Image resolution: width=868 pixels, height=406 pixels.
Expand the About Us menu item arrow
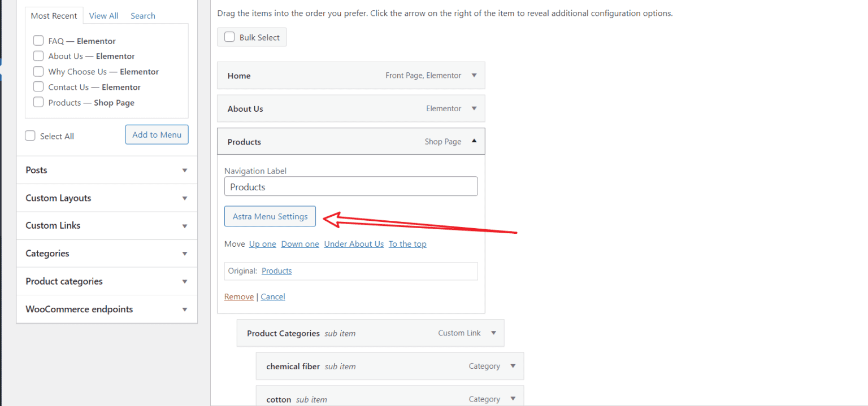[474, 108]
